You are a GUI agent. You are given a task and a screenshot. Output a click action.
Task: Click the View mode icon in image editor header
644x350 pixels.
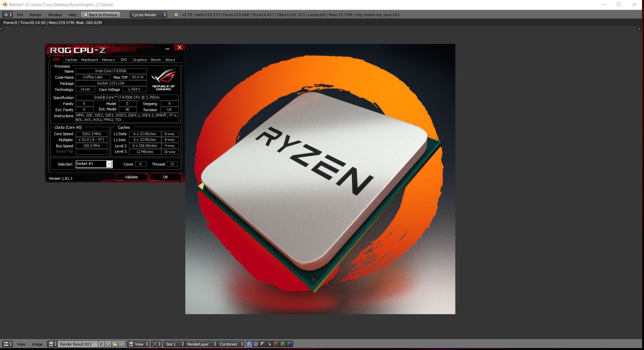point(131,344)
